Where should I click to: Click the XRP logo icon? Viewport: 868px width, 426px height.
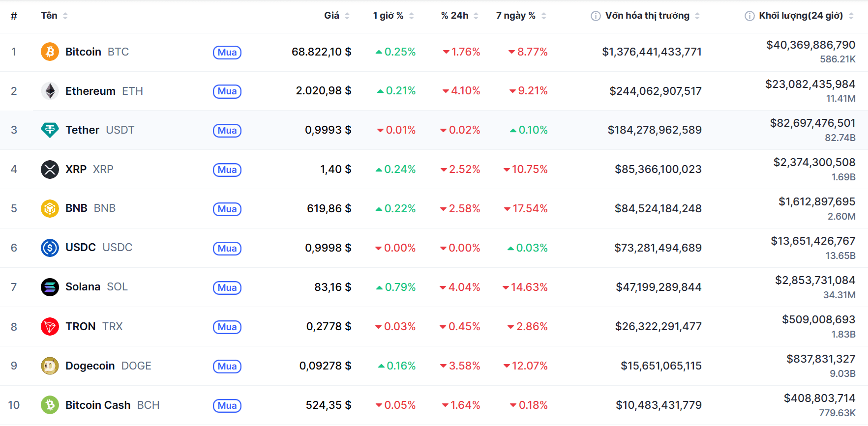pyautogui.click(x=50, y=170)
